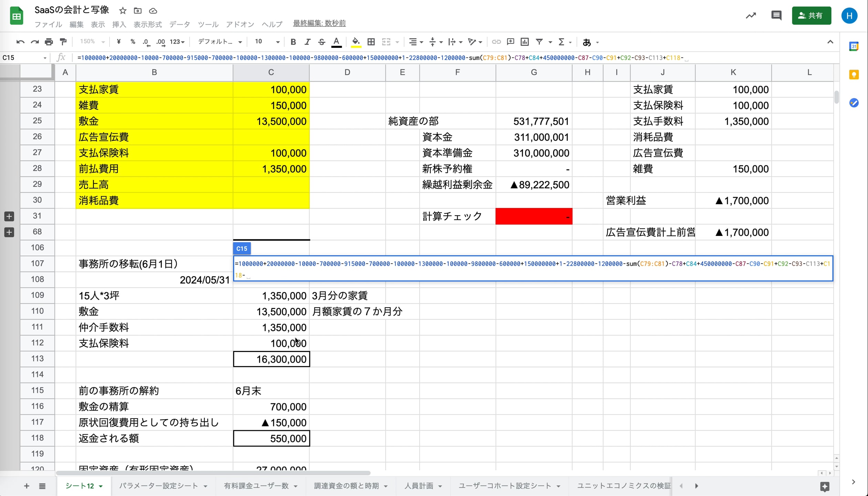
Task: Switch to the 人員計画 sheet tab
Action: tap(419, 486)
